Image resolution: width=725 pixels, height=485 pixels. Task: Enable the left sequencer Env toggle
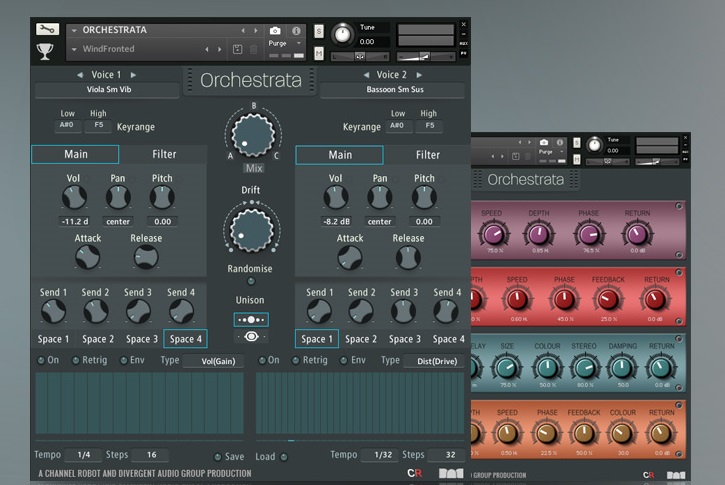[x=123, y=360]
